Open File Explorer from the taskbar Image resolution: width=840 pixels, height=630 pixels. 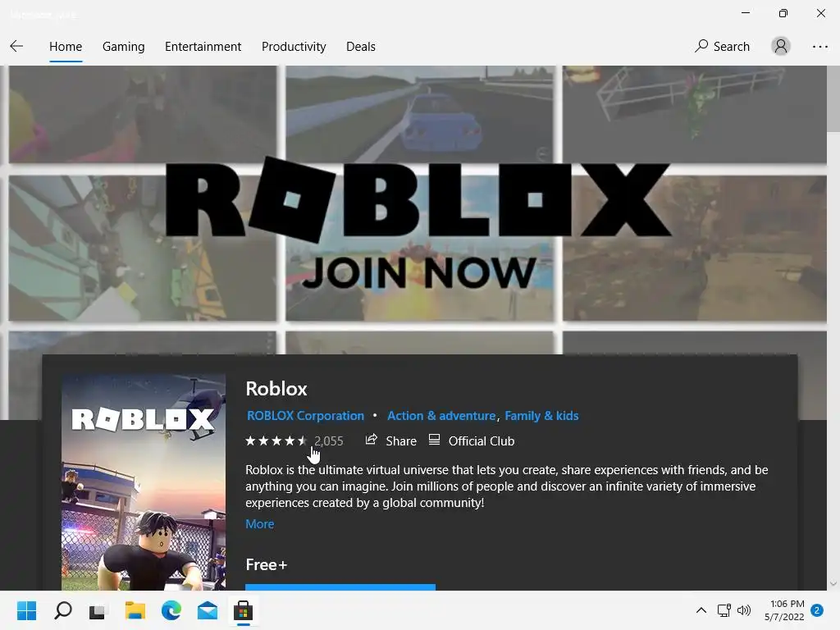pos(135,610)
